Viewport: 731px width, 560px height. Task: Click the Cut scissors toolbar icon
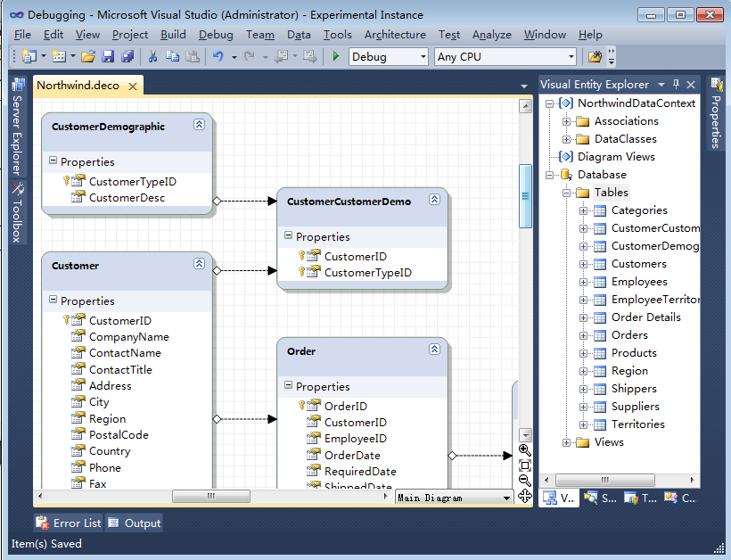(x=152, y=56)
